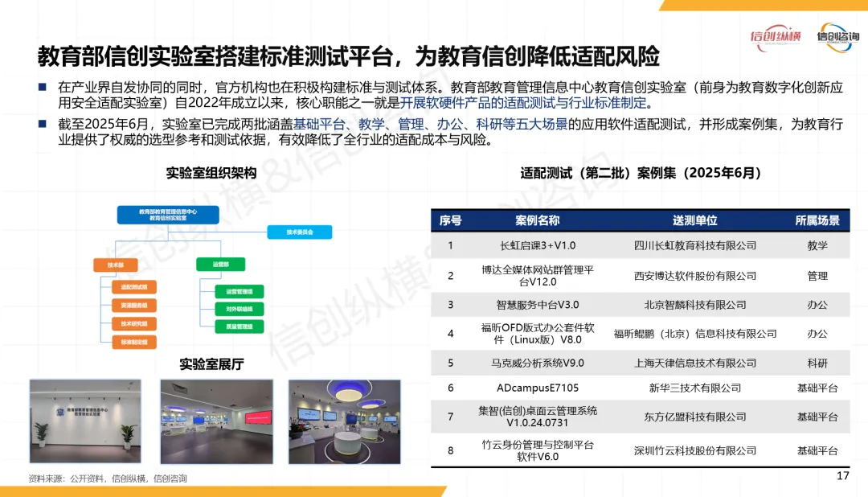Screen dimensions: 868x497
Task: Click the 运营管理组 org chart box
Action: tap(240, 291)
